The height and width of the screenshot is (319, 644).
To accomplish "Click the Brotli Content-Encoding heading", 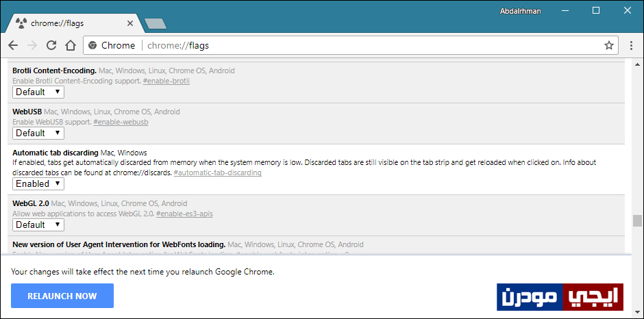I will pyautogui.click(x=54, y=71).
